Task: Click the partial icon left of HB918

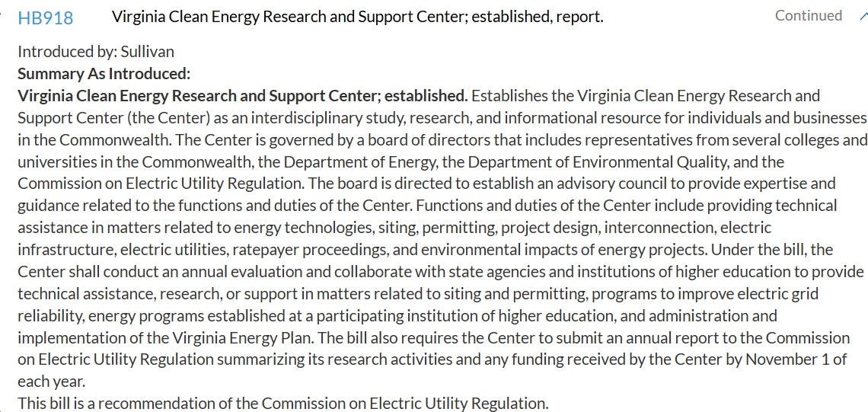Action: pos(2,16)
